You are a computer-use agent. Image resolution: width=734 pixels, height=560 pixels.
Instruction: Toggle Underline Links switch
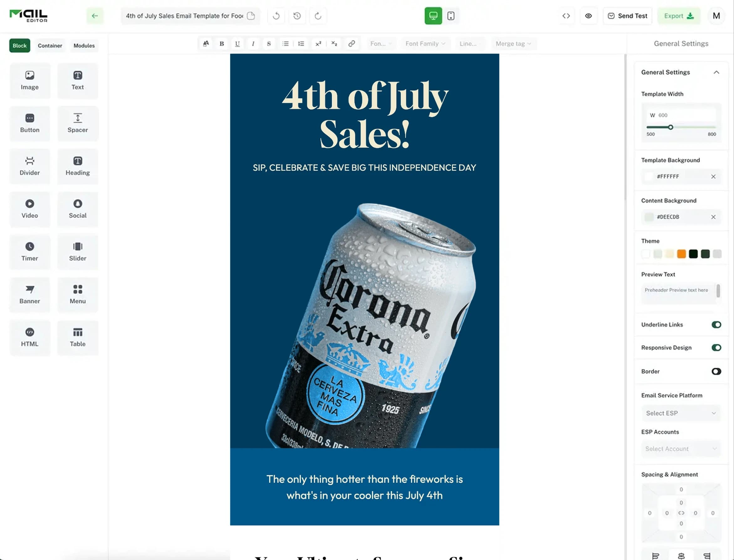716,324
